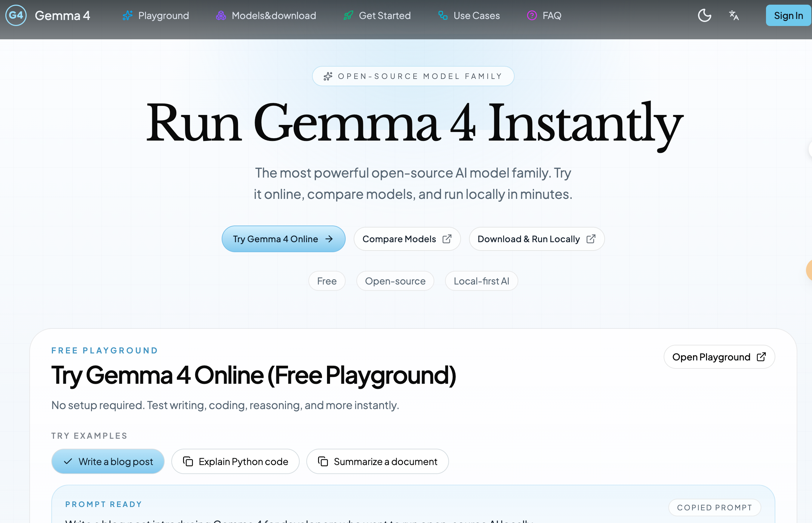
Task: Click the rocket icon next to Get Started
Action: pyautogui.click(x=348, y=15)
